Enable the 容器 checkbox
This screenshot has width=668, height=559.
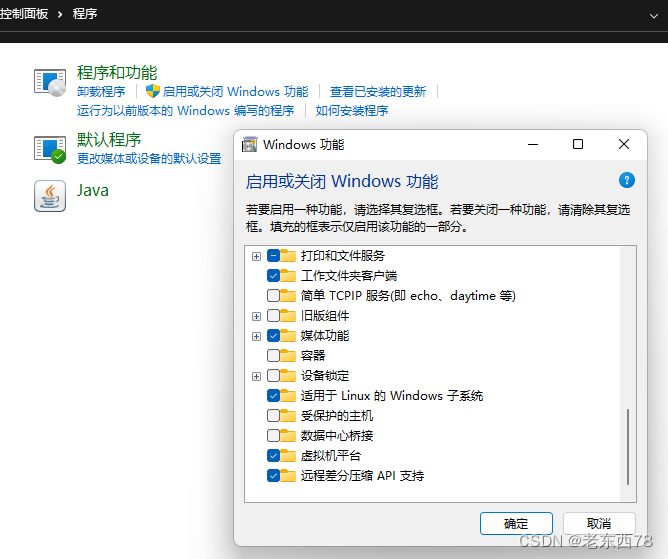point(274,356)
